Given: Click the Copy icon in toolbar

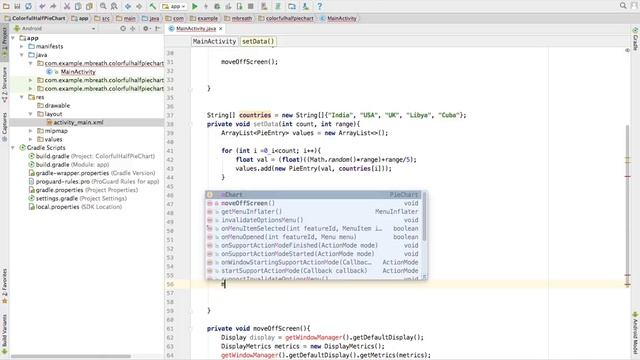Looking at the screenshot, I should point(78,6).
